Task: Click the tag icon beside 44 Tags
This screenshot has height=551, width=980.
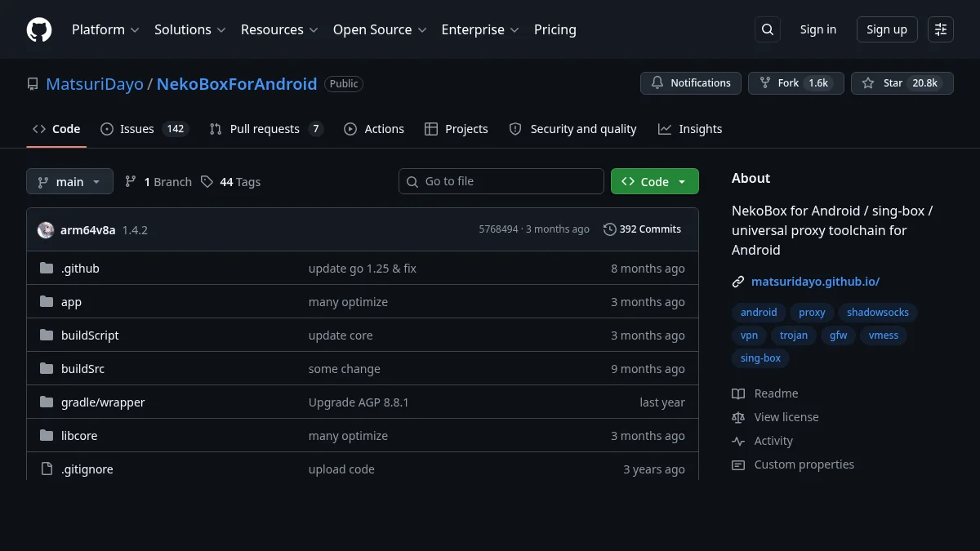Action: tap(207, 182)
